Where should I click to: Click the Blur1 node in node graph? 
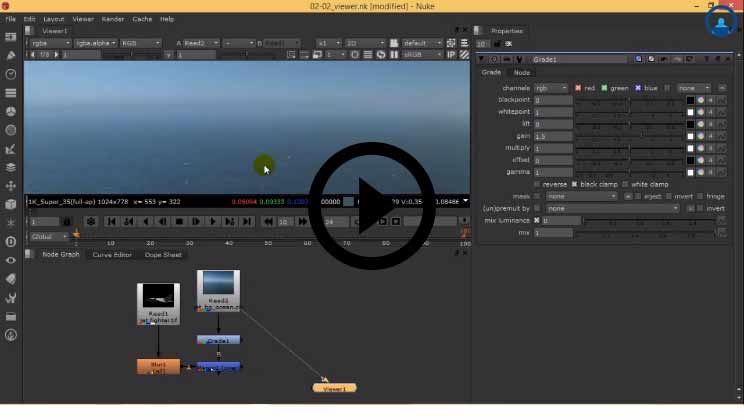pyautogui.click(x=158, y=367)
